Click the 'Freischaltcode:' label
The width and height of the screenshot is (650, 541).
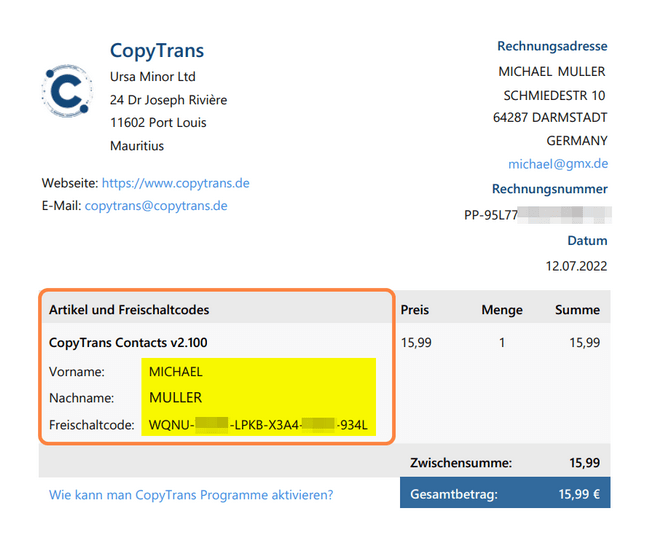pyautogui.click(x=92, y=425)
